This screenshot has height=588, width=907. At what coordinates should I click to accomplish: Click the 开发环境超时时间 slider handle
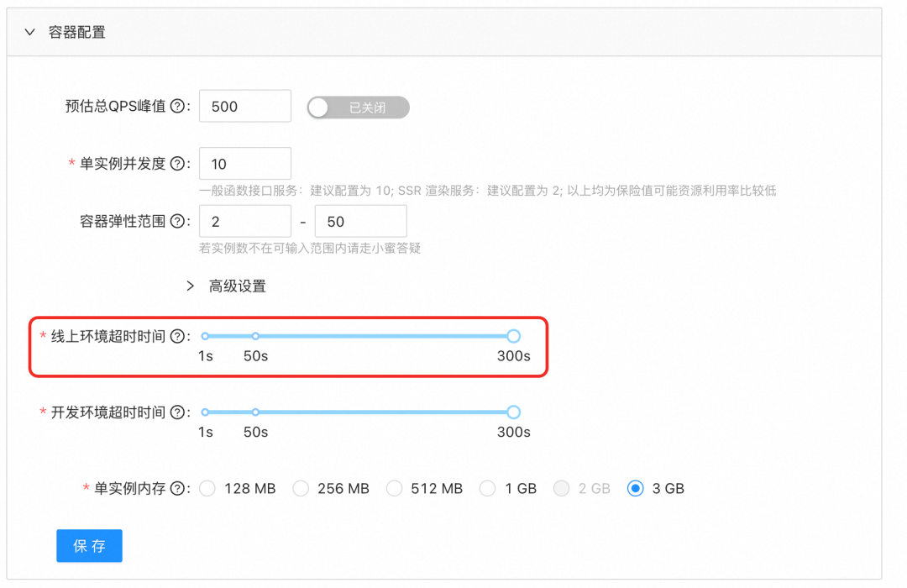pyautogui.click(x=513, y=412)
